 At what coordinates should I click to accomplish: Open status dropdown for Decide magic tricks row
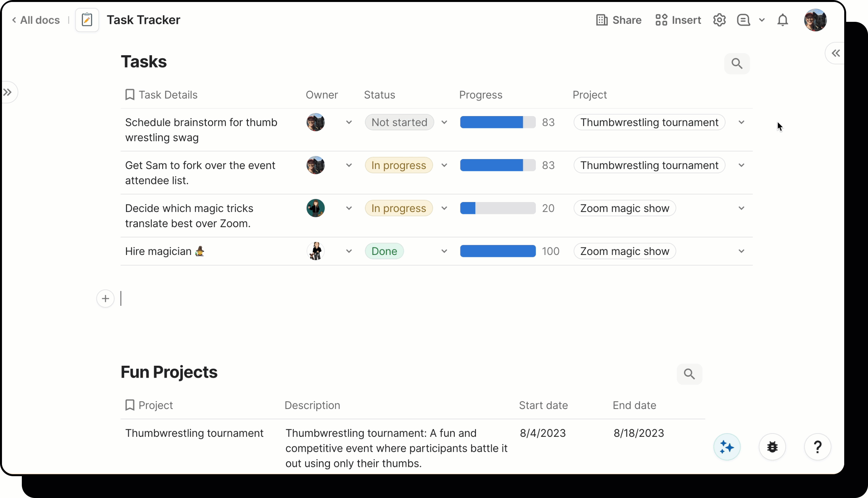point(444,208)
